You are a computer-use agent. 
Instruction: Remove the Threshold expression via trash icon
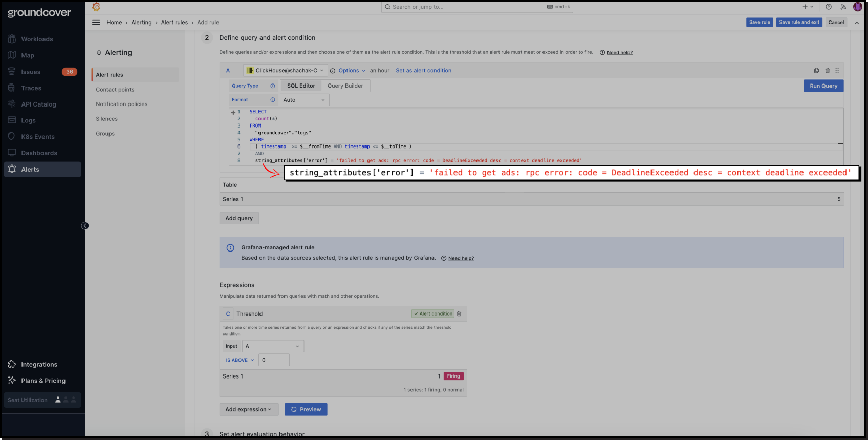459,314
